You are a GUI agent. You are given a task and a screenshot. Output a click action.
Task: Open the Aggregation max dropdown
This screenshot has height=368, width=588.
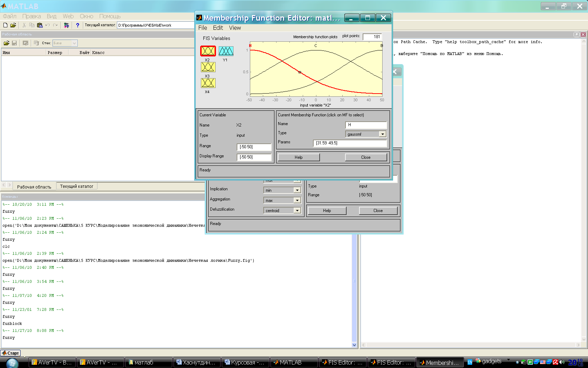[297, 200]
